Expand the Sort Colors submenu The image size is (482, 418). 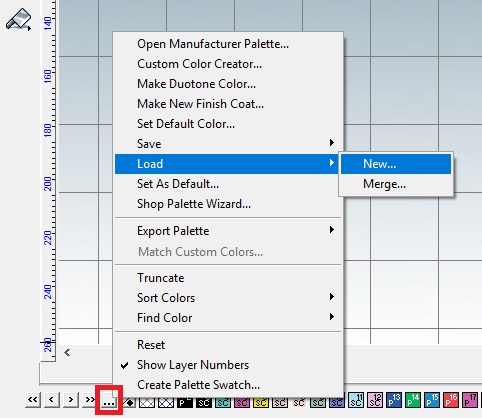[228, 298]
